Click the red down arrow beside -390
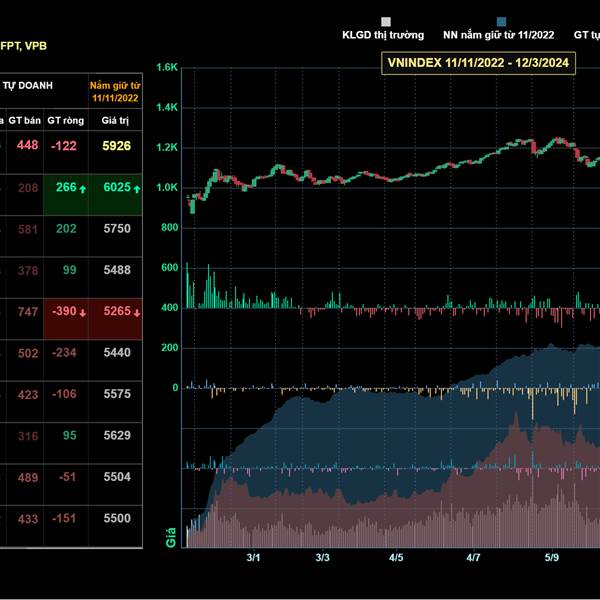 click(81, 312)
